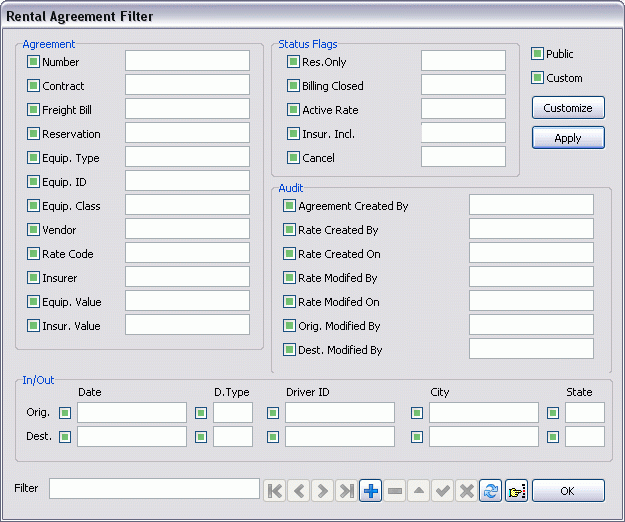The width and height of the screenshot is (625, 522).
Task: Confirm with the OK button
Action: point(568,491)
